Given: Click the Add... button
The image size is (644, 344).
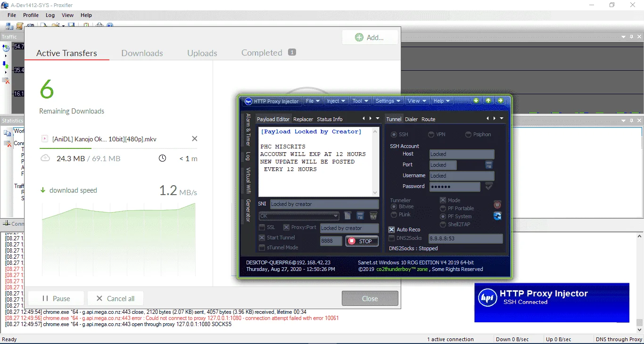Looking at the screenshot, I should click(370, 37).
